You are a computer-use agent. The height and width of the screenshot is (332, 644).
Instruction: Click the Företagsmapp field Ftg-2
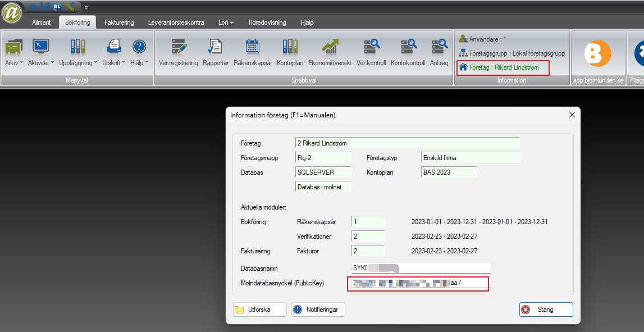pos(323,158)
